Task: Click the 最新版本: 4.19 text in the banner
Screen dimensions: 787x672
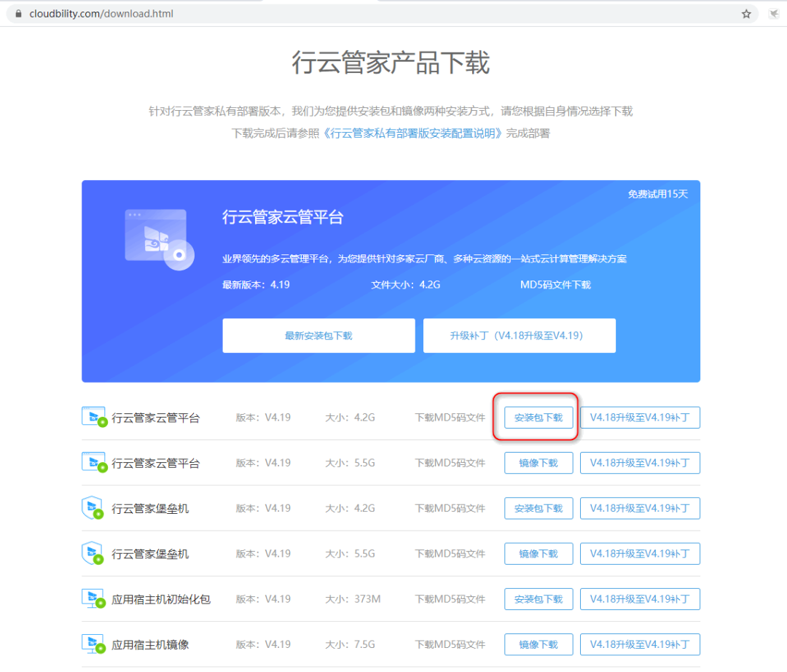Action: tap(256, 285)
